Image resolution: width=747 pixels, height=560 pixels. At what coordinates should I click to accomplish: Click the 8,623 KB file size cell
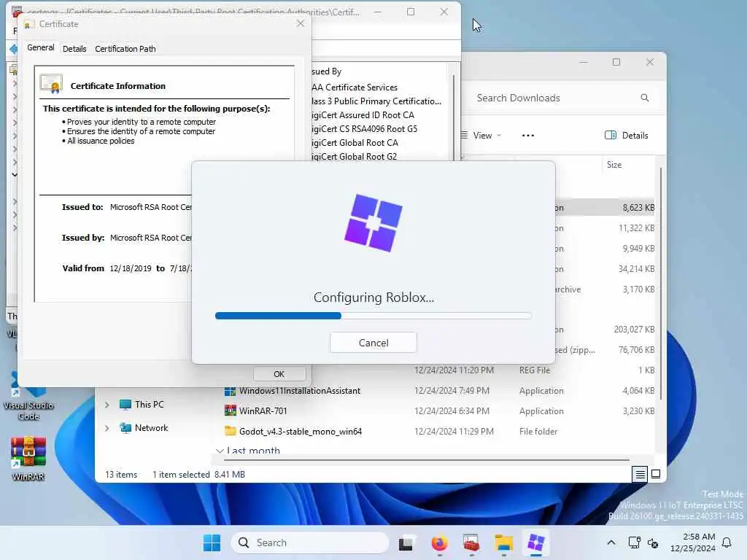[638, 208]
